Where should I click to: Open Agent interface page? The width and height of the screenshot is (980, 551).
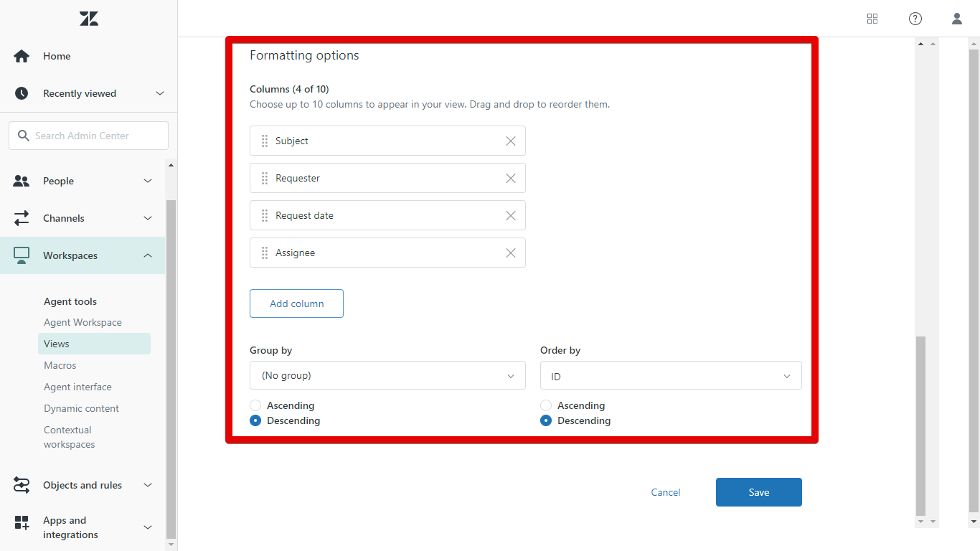point(77,387)
